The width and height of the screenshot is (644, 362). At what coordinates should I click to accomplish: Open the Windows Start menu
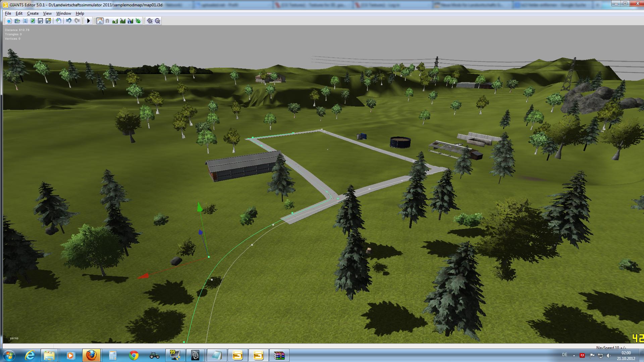coord(9,355)
